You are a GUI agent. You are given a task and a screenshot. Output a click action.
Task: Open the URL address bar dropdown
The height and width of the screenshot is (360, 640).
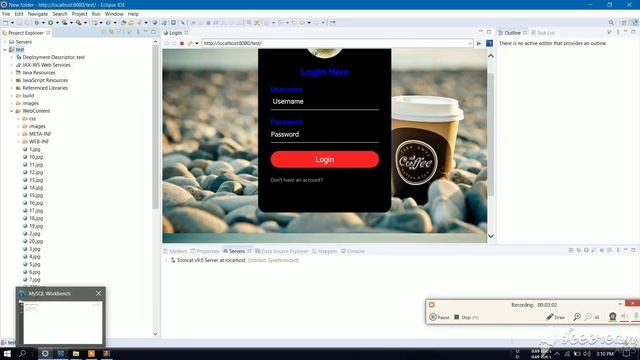[x=470, y=43]
